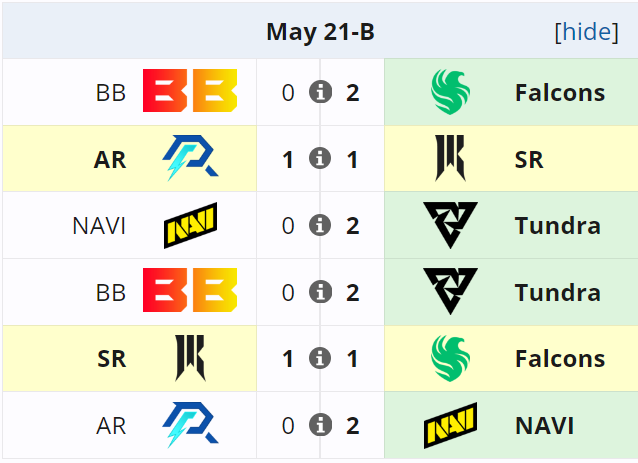The height and width of the screenshot is (463, 638).
Task: Show match details for NAVI vs Tundra
Action: pos(320,225)
